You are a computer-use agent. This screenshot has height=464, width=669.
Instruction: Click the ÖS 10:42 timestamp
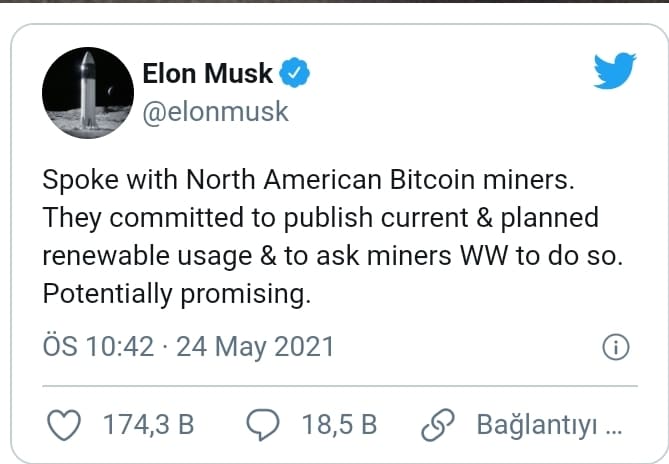(x=98, y=346)
